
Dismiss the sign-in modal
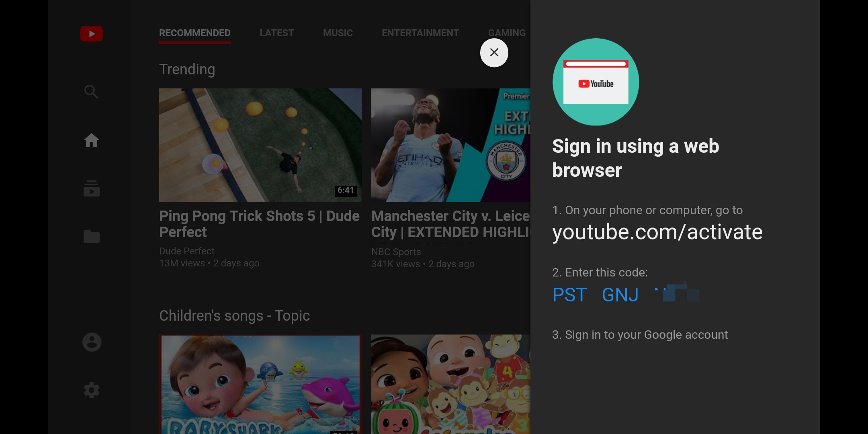click(494, 53)
